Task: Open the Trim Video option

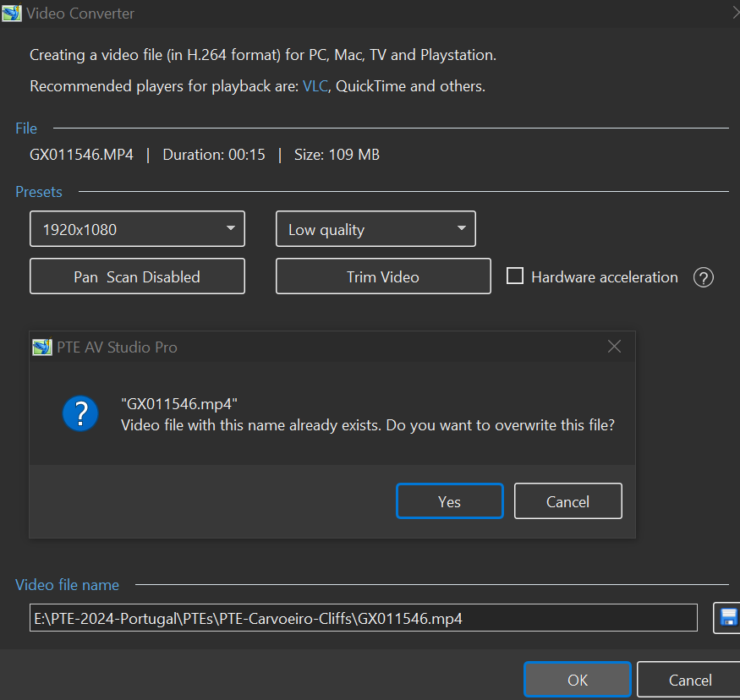Action: [383, 276]
